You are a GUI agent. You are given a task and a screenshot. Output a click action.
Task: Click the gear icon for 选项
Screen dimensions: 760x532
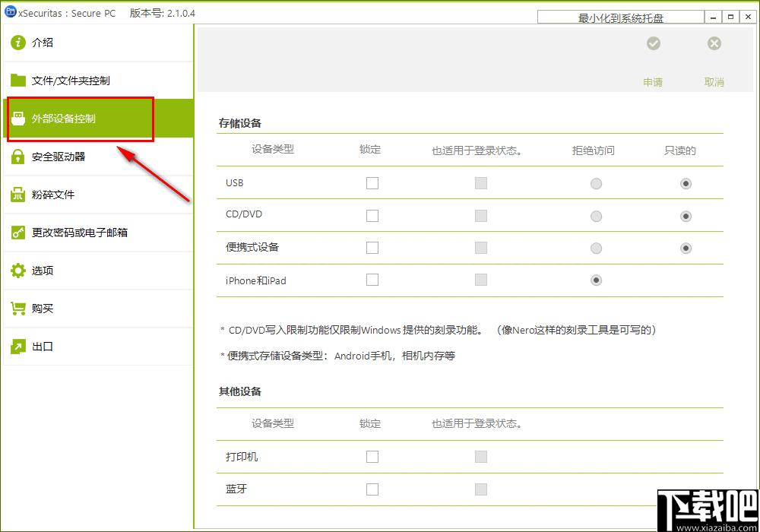(x=18, y=271)
